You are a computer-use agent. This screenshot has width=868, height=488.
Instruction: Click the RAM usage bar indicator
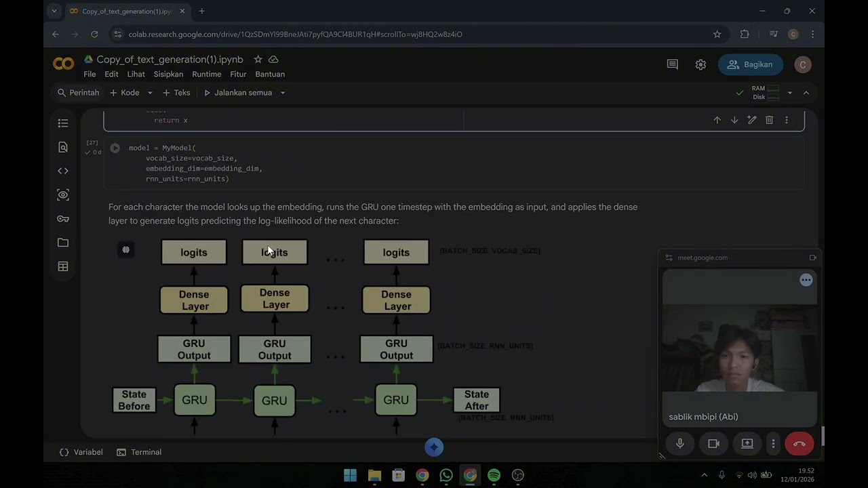tap(773, 89)
